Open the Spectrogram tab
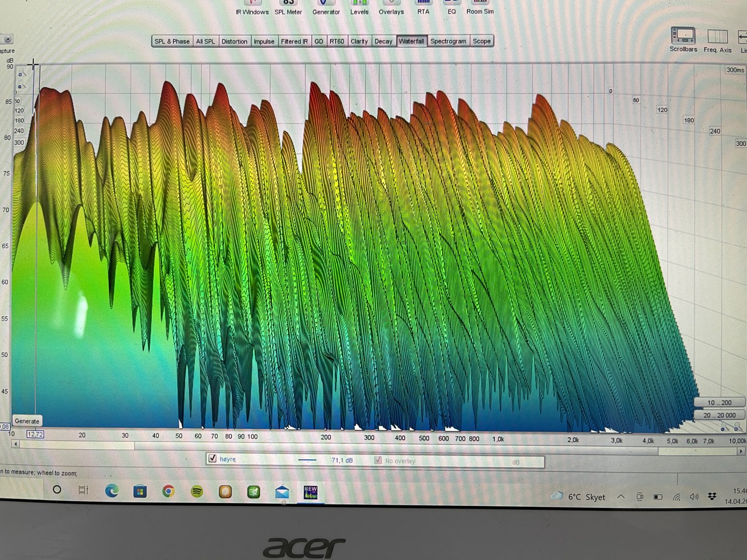747x560 pixels. click(x=448, y=41)
